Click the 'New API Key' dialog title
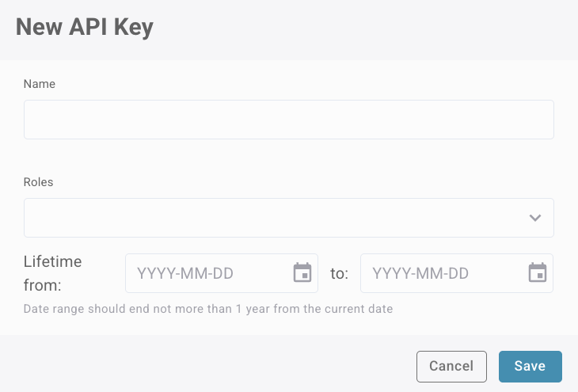 (x=85, y=28)
